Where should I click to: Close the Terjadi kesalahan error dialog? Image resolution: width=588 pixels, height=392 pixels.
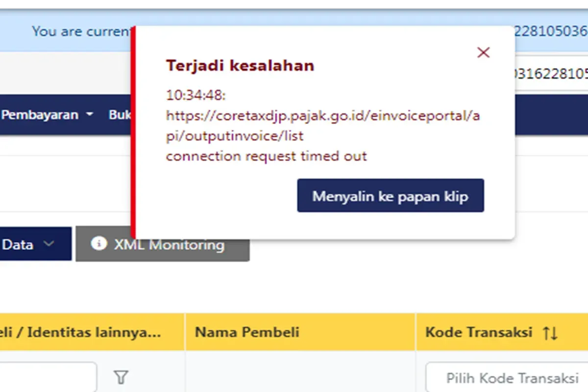pyautogui.click(x=483, y=52)
